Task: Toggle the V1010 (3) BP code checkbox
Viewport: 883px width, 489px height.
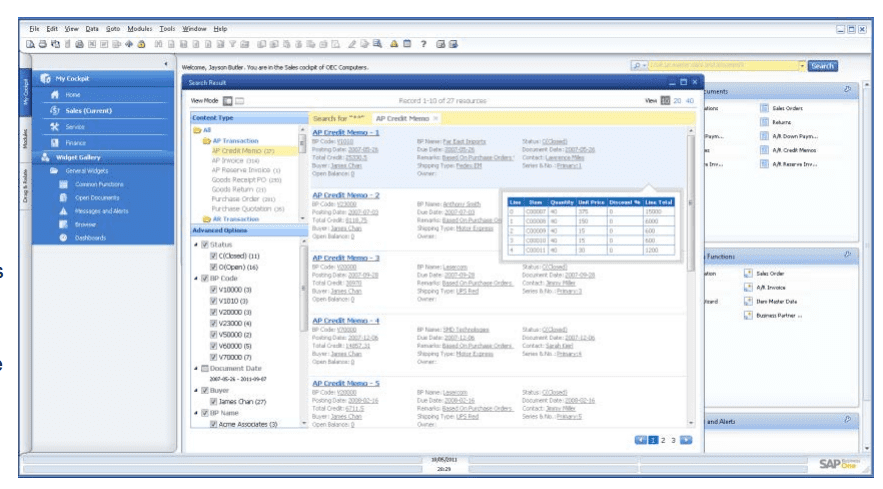Action: (213, 301)
